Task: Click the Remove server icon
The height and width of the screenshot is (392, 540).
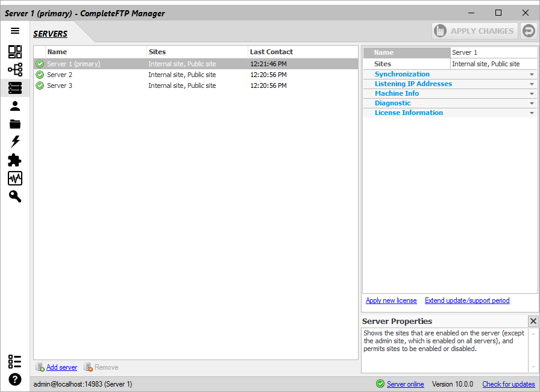Action: pyautogui.click(x=88, y=367)
